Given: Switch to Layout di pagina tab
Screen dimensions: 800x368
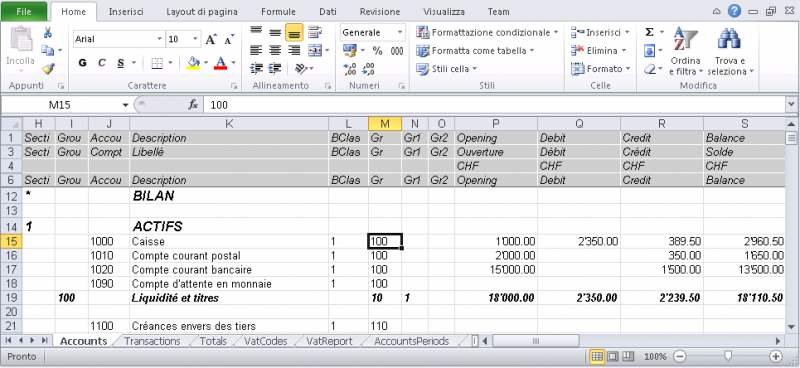Looking at the screenshot, I should tap(202, 11).
